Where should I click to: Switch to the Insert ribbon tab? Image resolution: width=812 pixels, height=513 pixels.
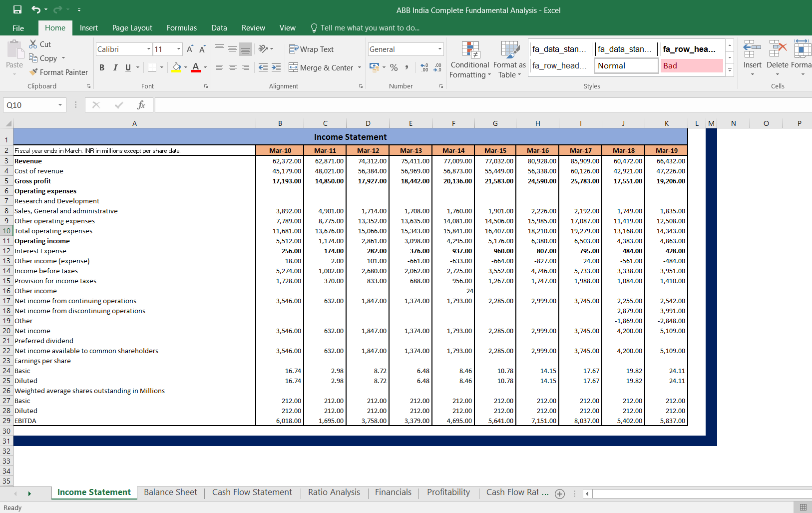[89, 28]
